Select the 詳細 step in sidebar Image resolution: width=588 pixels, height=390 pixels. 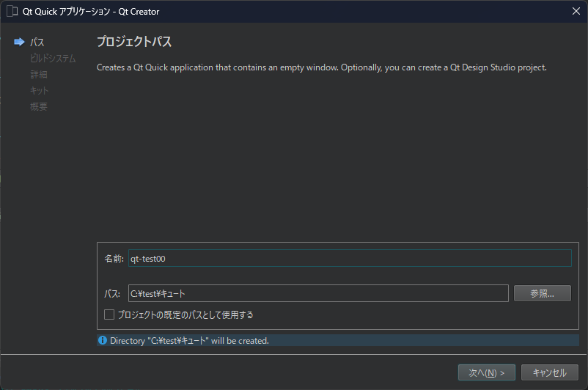(x=39, y=74)
